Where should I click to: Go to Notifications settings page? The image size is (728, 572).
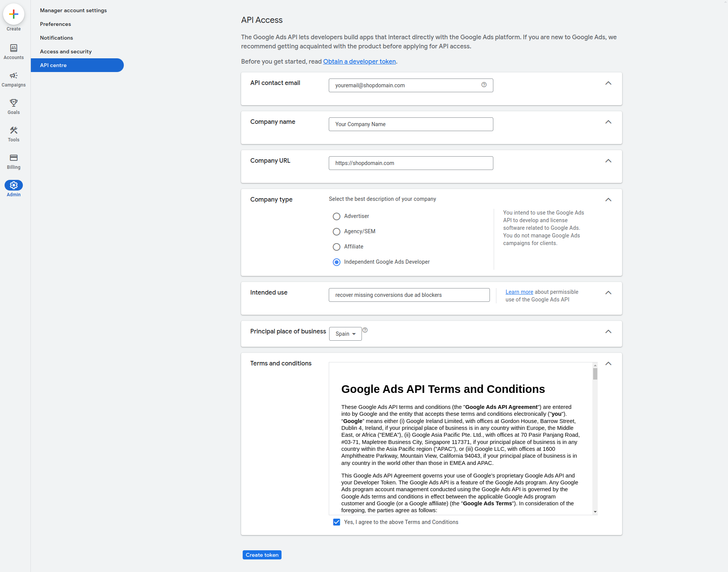(56, 38)
